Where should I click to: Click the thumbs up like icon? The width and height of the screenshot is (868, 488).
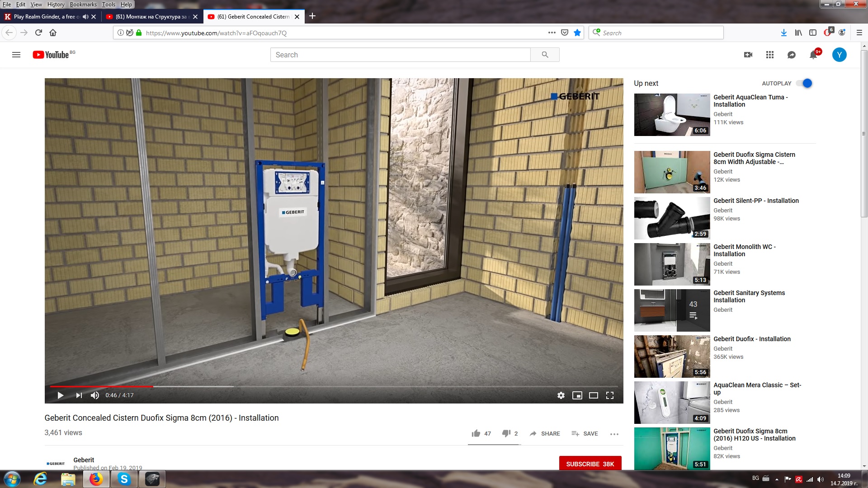coord(476,433)
